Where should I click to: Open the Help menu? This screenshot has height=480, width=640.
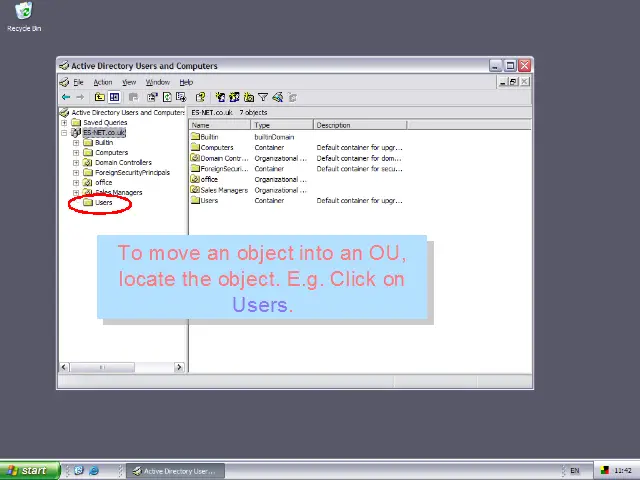click(186, 82)
